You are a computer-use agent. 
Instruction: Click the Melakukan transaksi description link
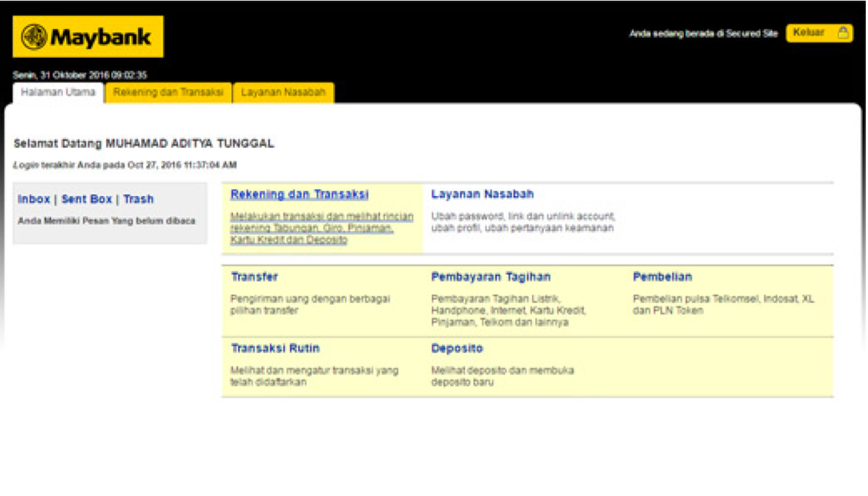click(x=321, y=228)
